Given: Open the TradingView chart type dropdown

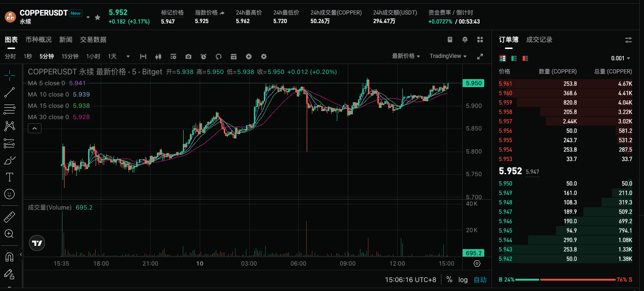Looking at the screenshot, I should (447, 56).
